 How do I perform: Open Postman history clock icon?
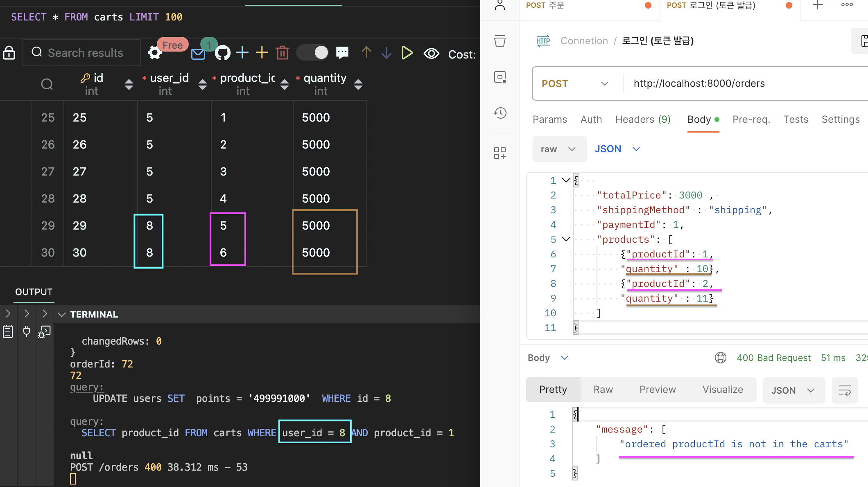click(x=500, y=113)
